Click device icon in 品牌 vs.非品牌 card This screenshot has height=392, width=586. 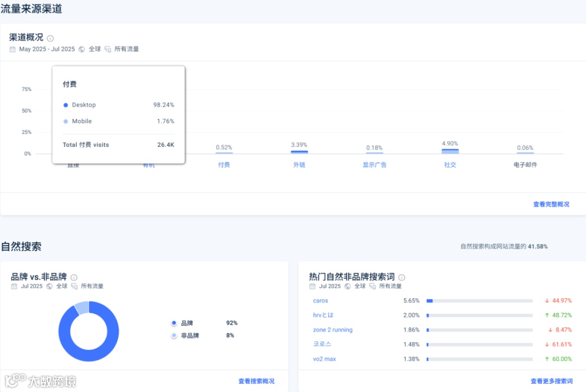point(74,286)
